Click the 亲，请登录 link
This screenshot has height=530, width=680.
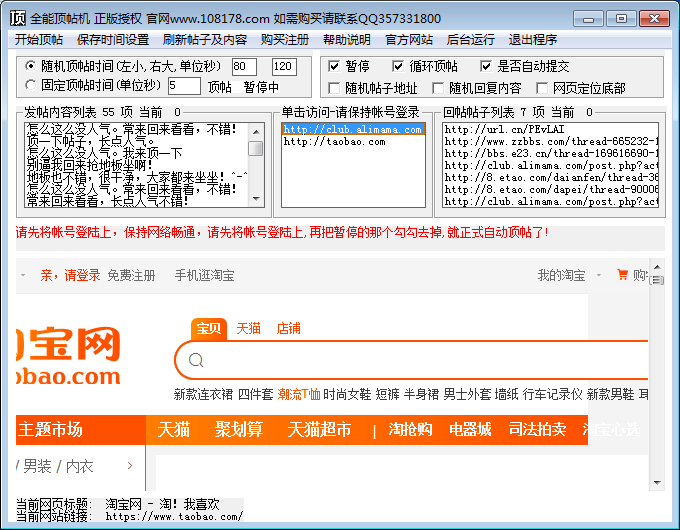[x=70, y=275]
